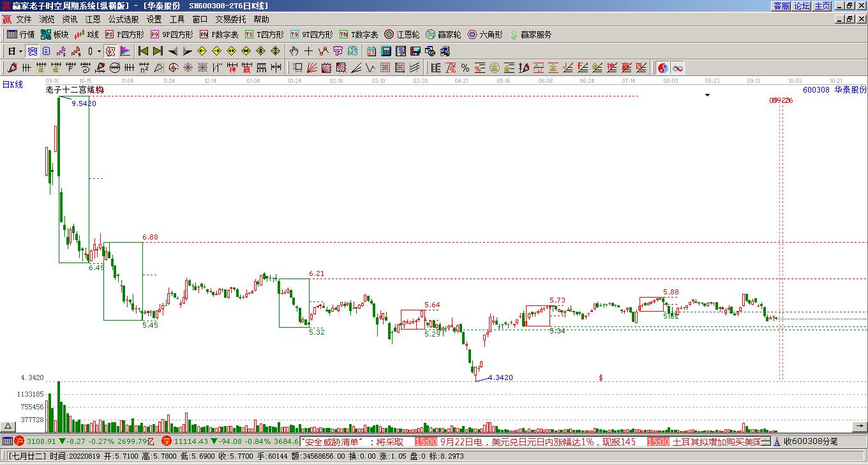This screenshot has height=465, width=868.
Task: Open the calculator icon
Action: (386, 51)
